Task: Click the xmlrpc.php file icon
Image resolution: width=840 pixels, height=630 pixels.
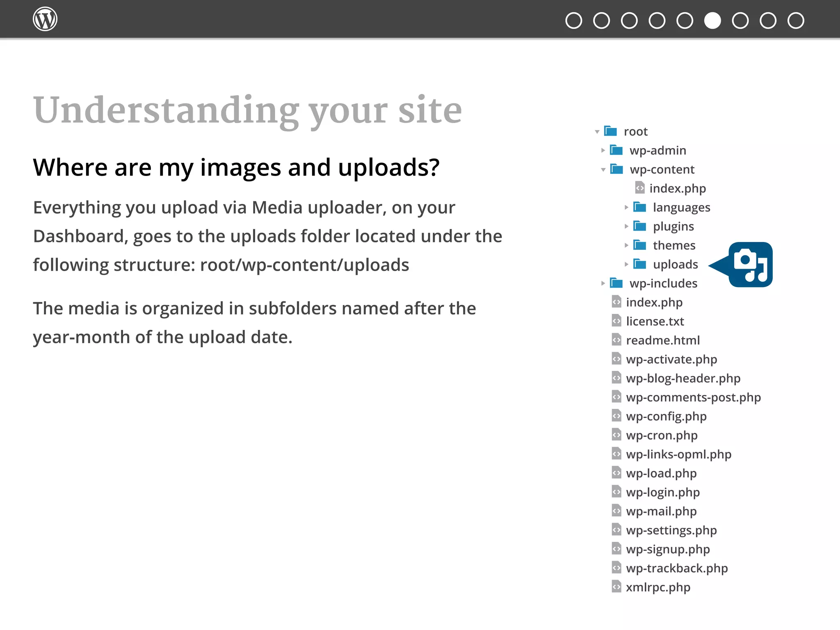Action: click(616, 587)
